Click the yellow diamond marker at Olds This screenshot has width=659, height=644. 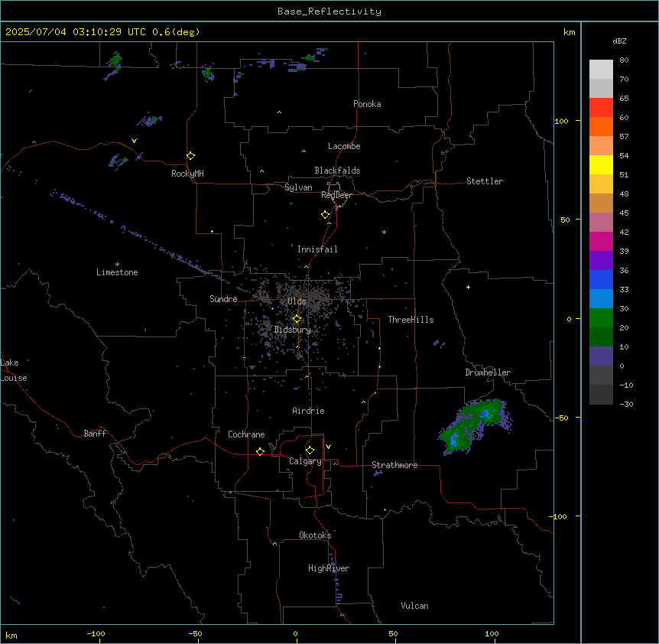[297, 319]
